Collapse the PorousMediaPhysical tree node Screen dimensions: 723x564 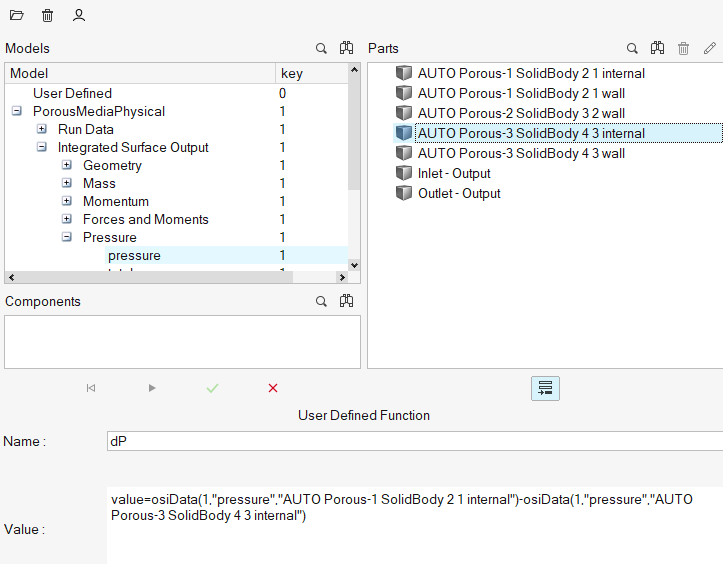[x=17, y=112]
